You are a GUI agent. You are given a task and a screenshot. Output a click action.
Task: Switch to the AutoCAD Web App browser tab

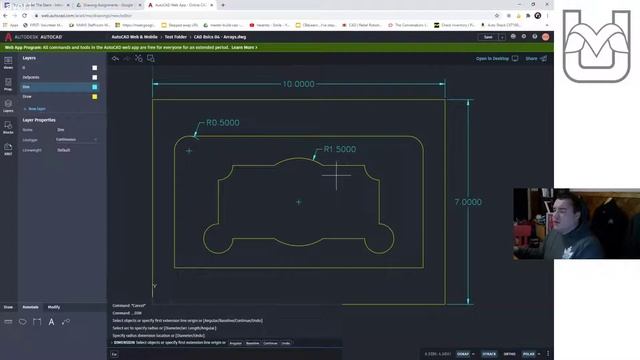click(x=181, y=5)
